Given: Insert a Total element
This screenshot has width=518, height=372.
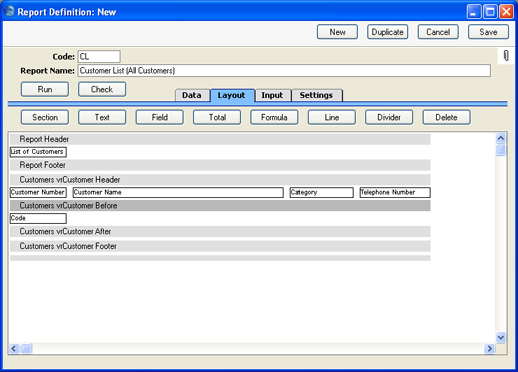Looking at the screenshot, I should 217,117.
